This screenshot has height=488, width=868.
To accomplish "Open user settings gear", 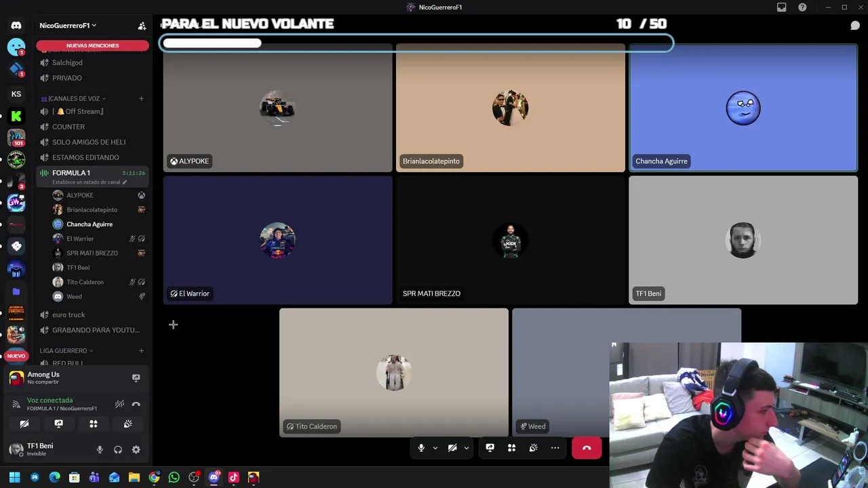I will [x=136, y=449].
